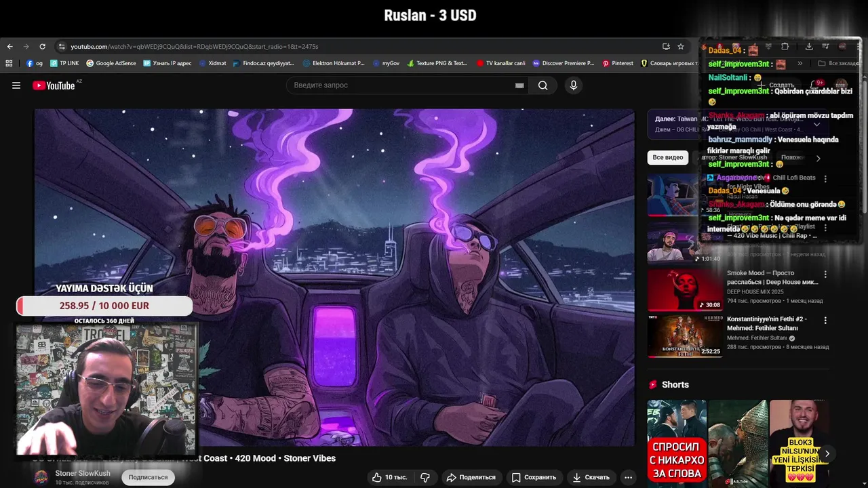Open browser downloads icon in toolbar
The width and height of the screenshot is (868, 488).
point(809,46)
